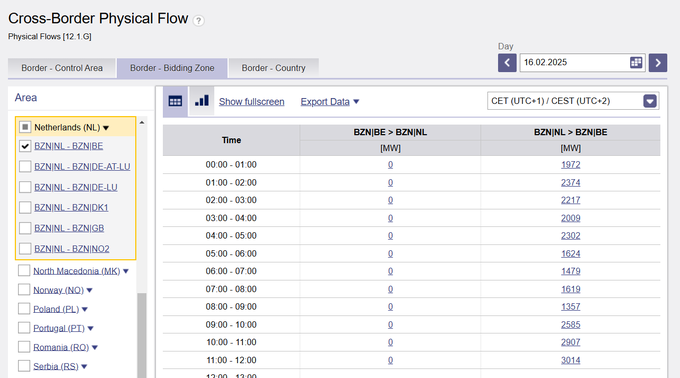
Task: Click the Day date input field
Action: tap(582, 62)
